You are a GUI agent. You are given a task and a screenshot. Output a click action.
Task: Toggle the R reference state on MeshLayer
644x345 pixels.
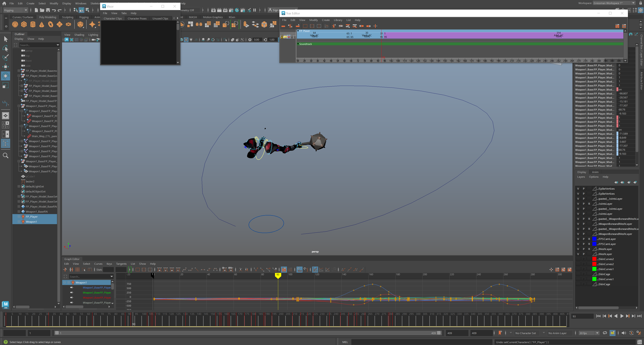click(589, 249)
